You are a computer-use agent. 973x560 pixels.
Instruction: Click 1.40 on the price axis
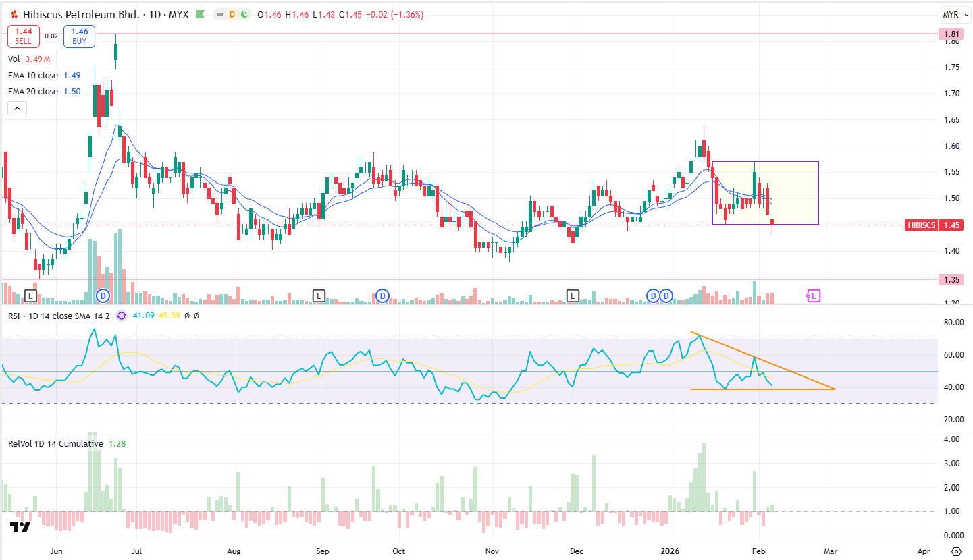coord(953,251)
